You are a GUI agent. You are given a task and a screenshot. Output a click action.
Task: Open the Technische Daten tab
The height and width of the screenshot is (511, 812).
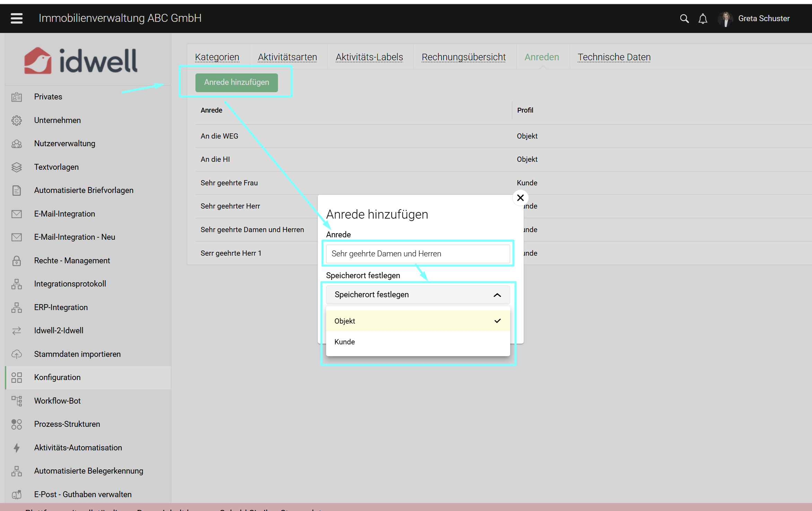(614, 57)
